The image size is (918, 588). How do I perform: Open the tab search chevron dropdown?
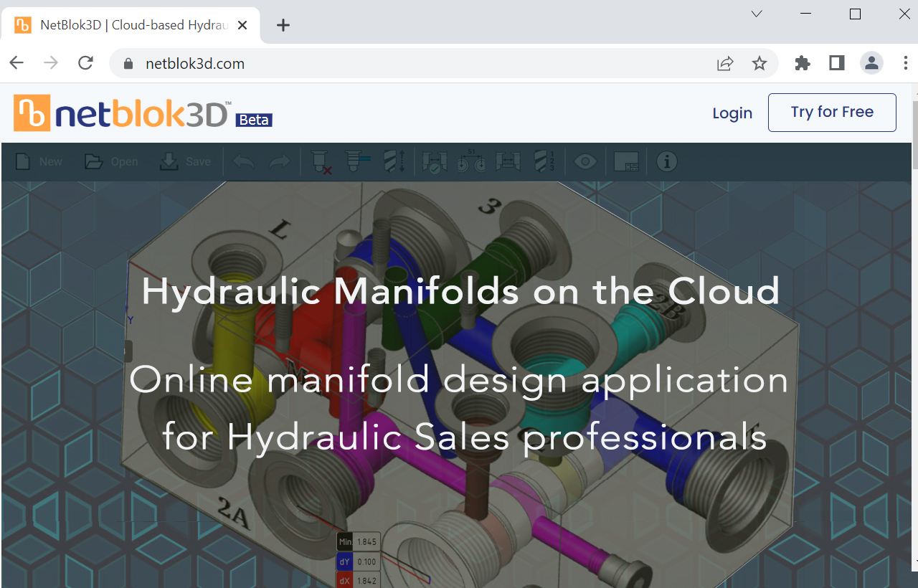tap(757, 14)
